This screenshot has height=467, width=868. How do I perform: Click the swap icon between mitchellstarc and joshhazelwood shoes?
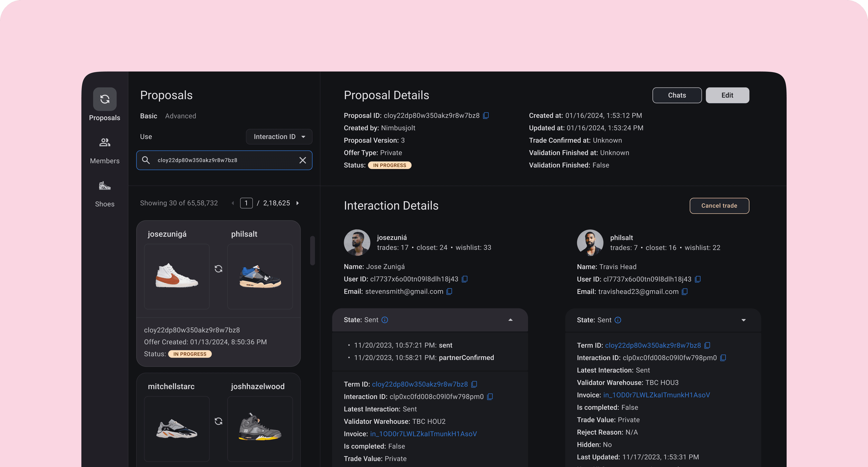point(218,421)
